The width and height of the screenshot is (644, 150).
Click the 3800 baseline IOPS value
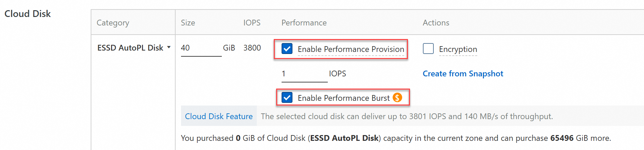coord(252,48)
